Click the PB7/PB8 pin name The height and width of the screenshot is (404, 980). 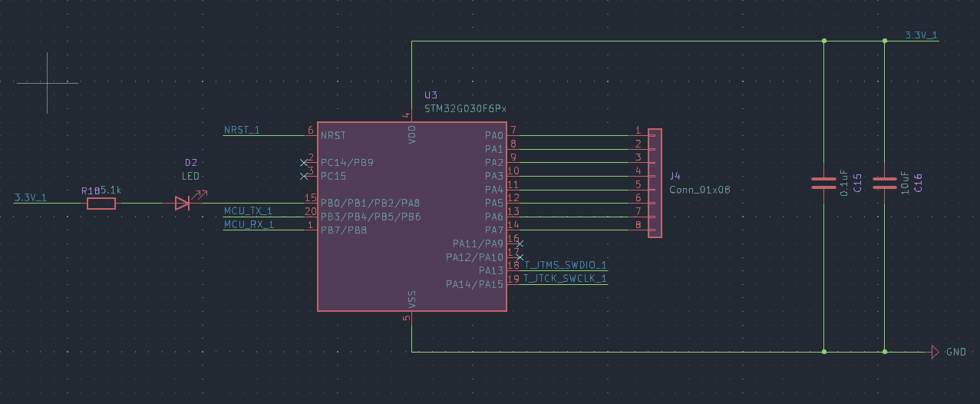click(x=344, y=230)
